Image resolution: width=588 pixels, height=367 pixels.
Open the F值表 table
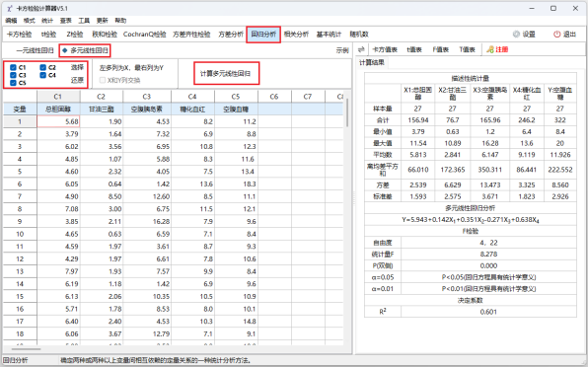(x=441, y=49)
